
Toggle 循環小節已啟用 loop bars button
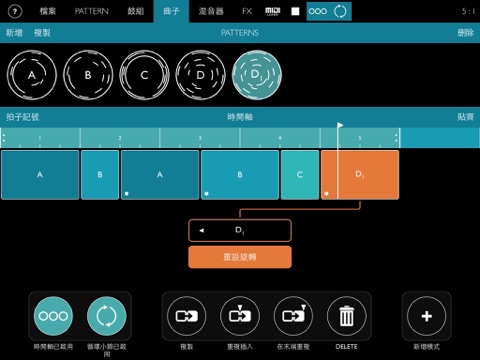(107, 316)
